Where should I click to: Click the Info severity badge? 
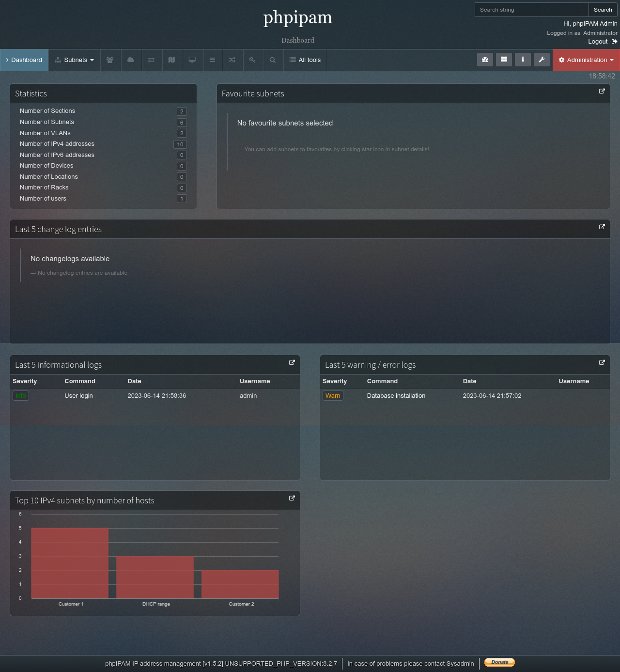pyautogui.click(x=21, y=396)
